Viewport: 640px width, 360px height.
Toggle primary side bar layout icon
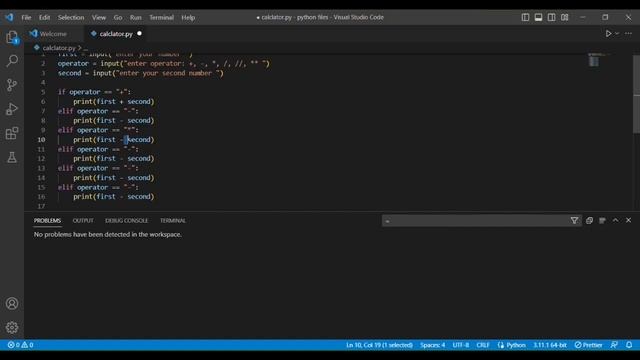tap(525, 17)
